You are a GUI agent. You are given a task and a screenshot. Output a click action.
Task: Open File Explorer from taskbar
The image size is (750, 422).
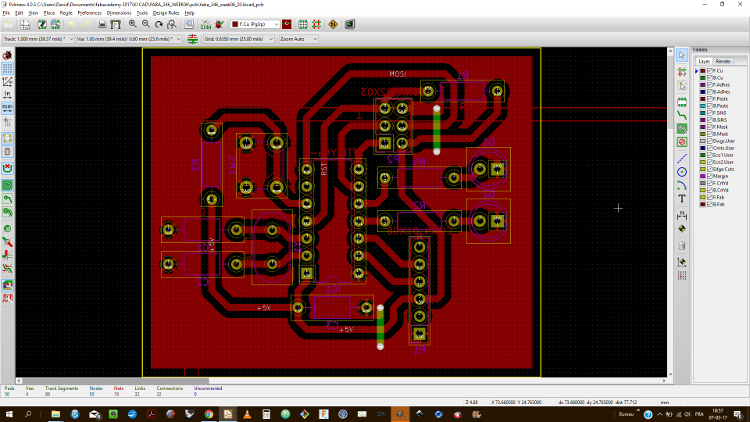pyautogui.click(x=55, y=414)
